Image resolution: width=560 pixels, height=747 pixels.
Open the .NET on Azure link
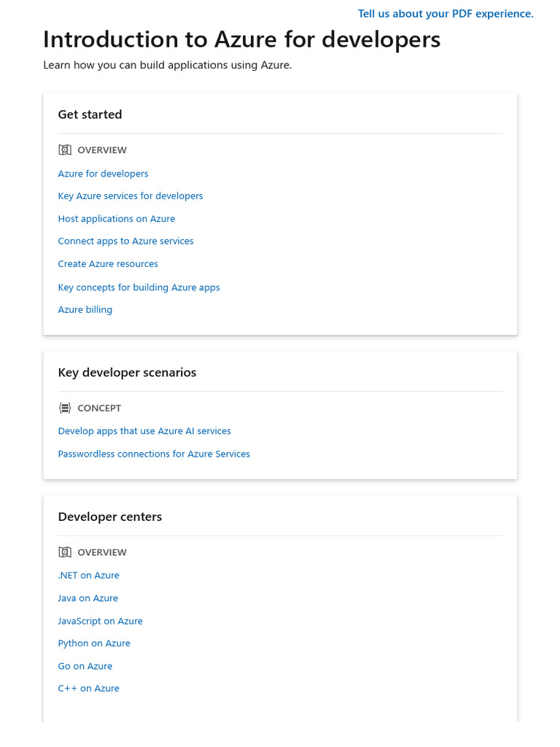pos(88,576)
